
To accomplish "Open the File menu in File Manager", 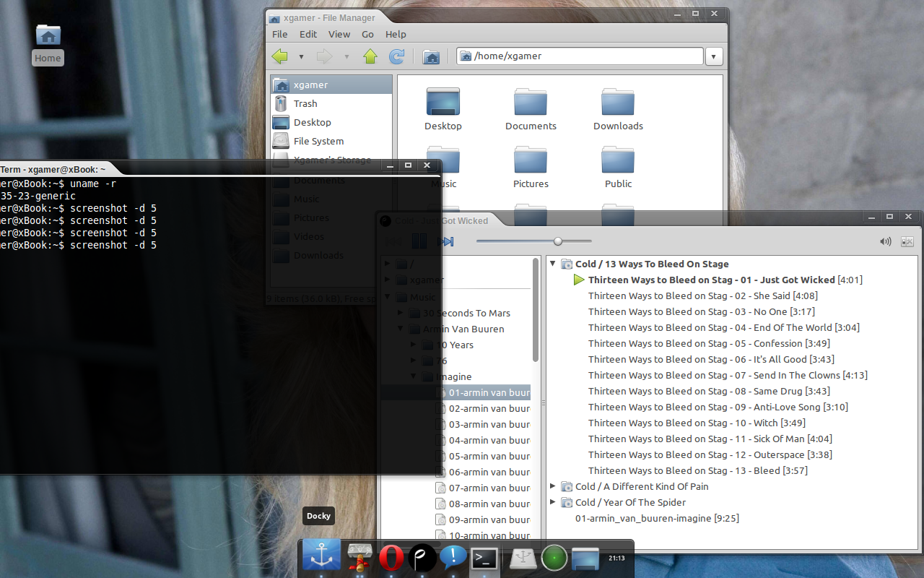I will [x=279, y=34].
